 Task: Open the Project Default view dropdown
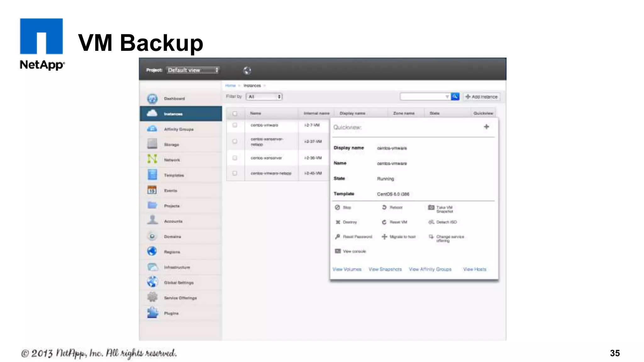tap(193, 70)
